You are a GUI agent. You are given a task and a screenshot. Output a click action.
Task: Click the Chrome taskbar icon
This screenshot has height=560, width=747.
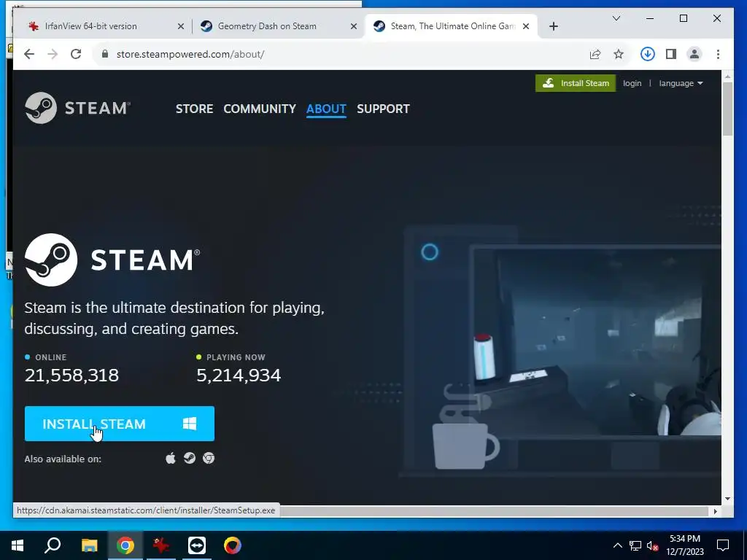(125, 545)
